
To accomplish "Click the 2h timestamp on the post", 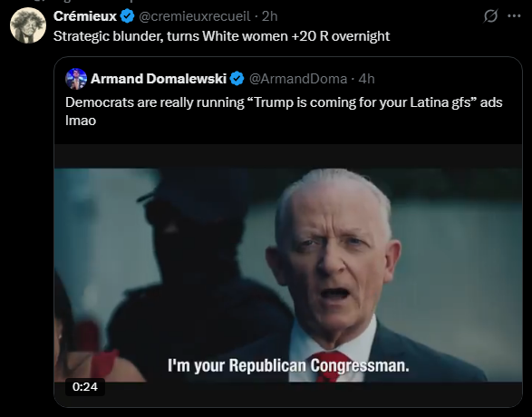I will [x=270, y=16].
